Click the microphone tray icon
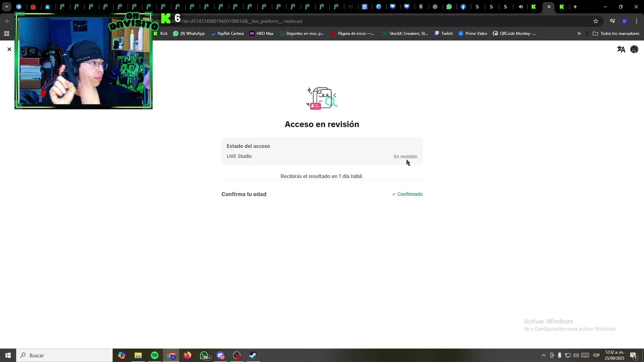This screenshot has width=644, height=362. coord(559,355)
